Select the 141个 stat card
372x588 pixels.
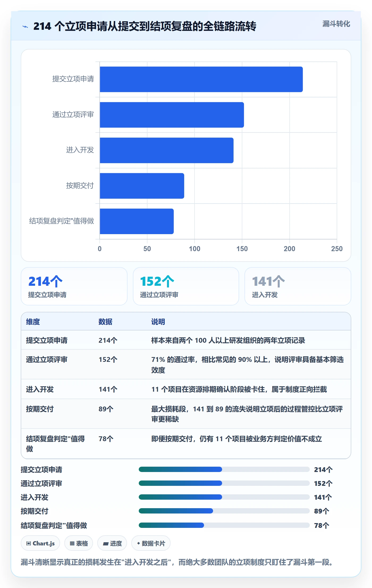298,286
